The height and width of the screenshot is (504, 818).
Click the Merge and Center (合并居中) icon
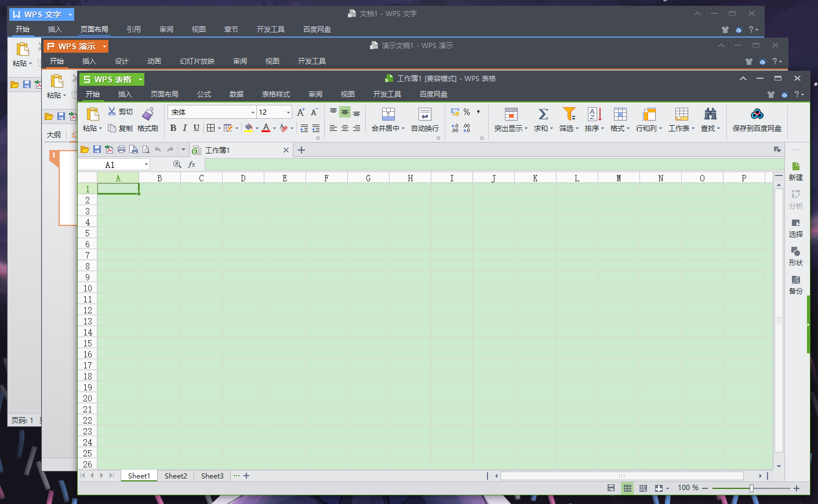(388, 114)
